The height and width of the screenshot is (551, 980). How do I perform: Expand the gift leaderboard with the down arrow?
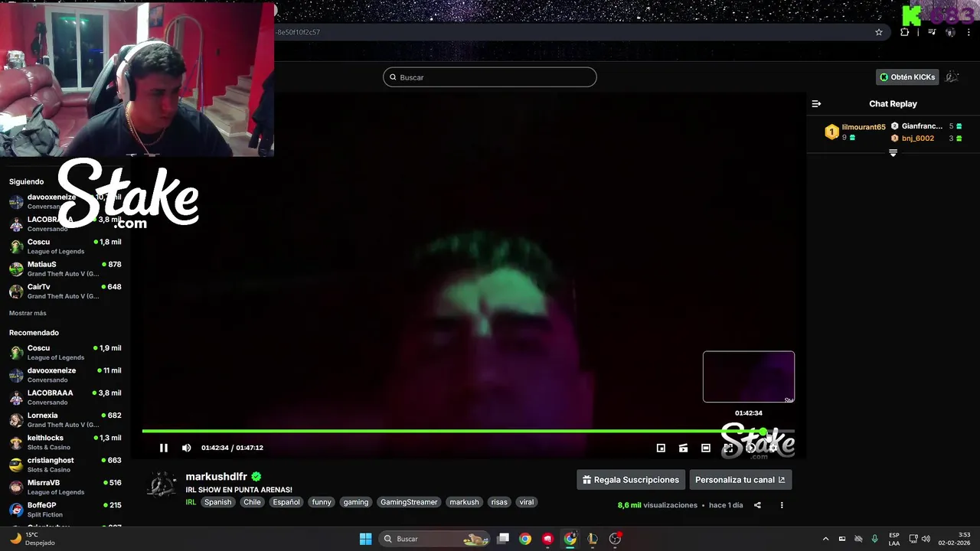893,153
